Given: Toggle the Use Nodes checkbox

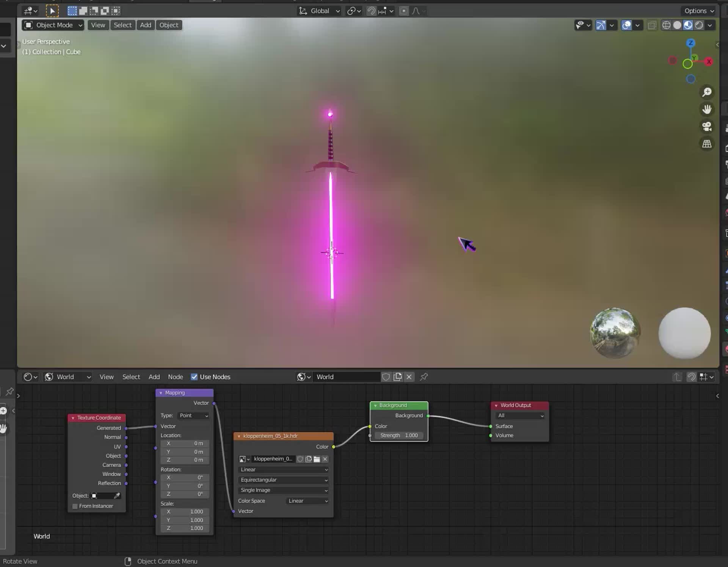Looking at the screenshot, I should [194, 377].
